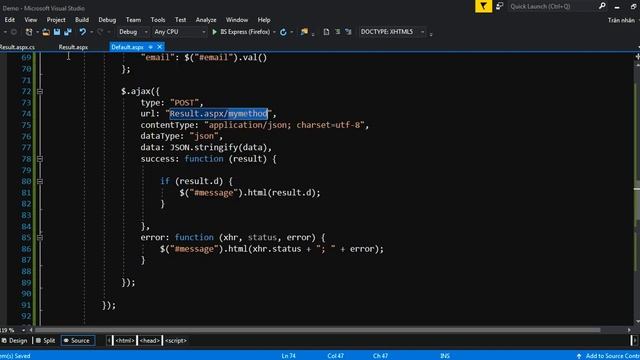Screen dimensions: 640x360
Task: Click the Save icon in toolbar
Action: pos(57,32)
